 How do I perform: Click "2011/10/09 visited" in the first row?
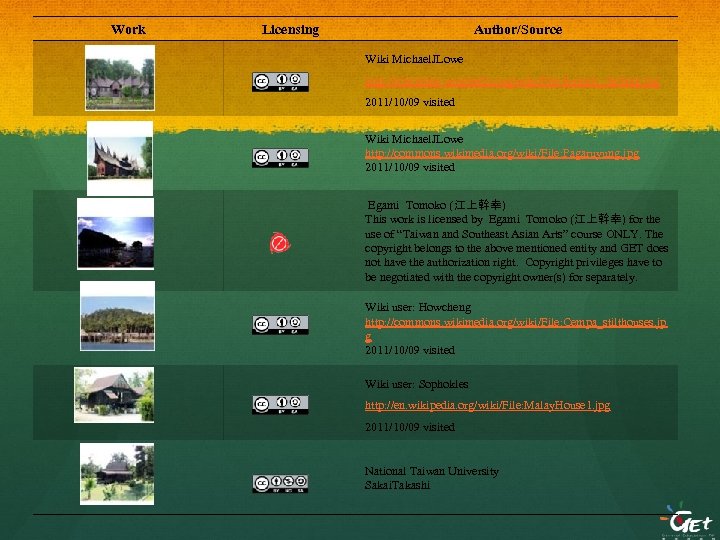[x=410, y=102]
